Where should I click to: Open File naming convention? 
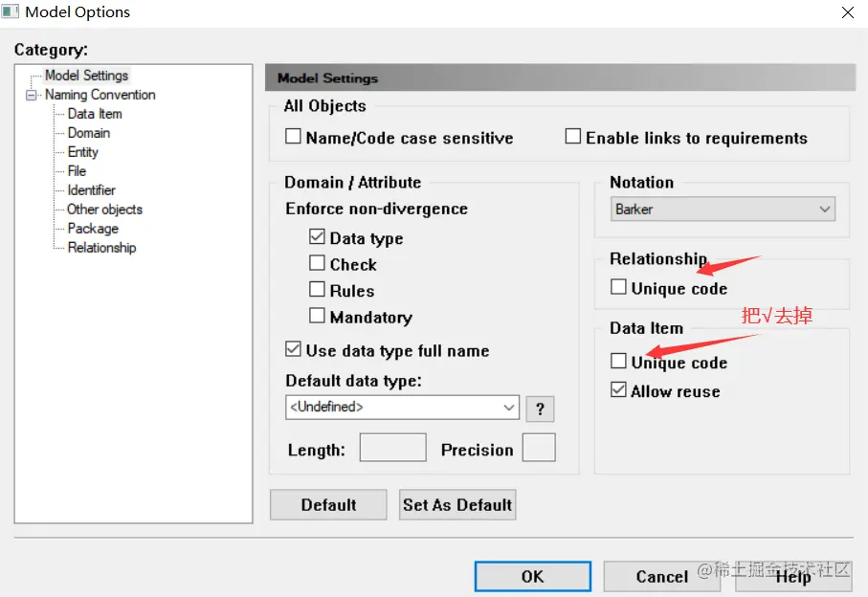(x=77, y=171)
